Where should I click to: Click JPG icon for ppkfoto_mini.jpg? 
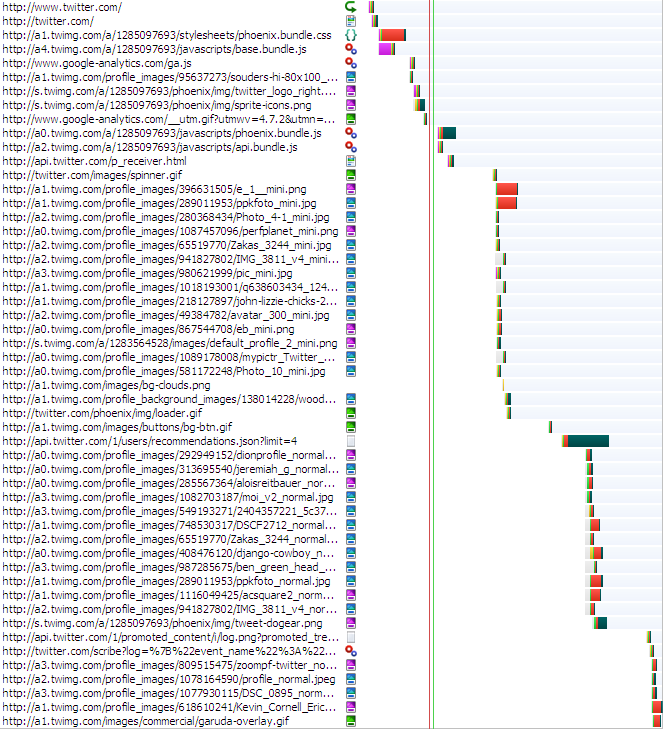pyautogui.click(x=351, y=203)
